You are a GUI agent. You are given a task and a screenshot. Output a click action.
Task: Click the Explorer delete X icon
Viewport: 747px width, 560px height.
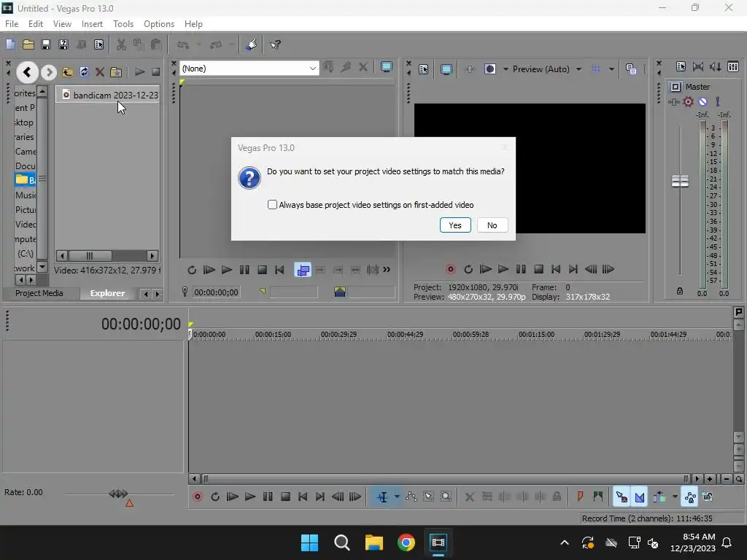click(99, 72)
